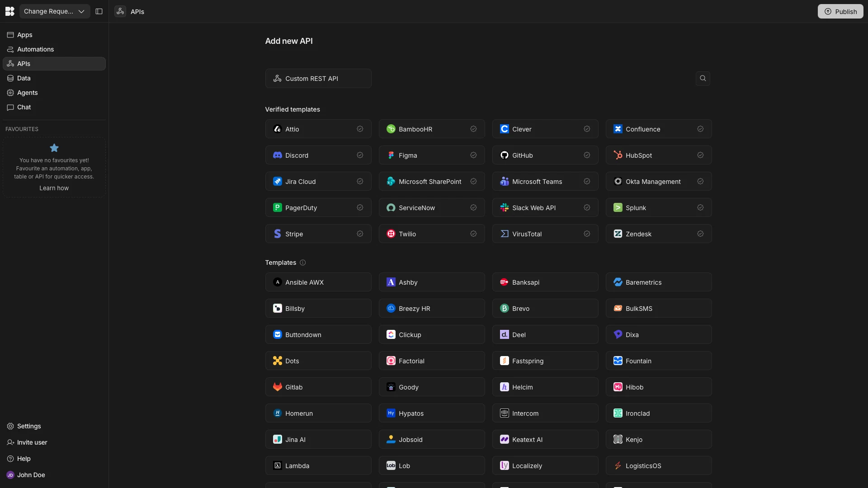Click the GitHub template logo
This screenshot has height=488, width=868.
point(504,155)
